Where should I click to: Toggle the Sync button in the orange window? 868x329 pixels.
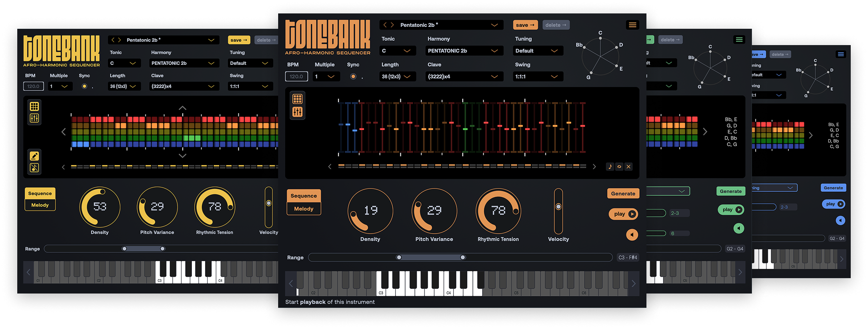point(353,77)
